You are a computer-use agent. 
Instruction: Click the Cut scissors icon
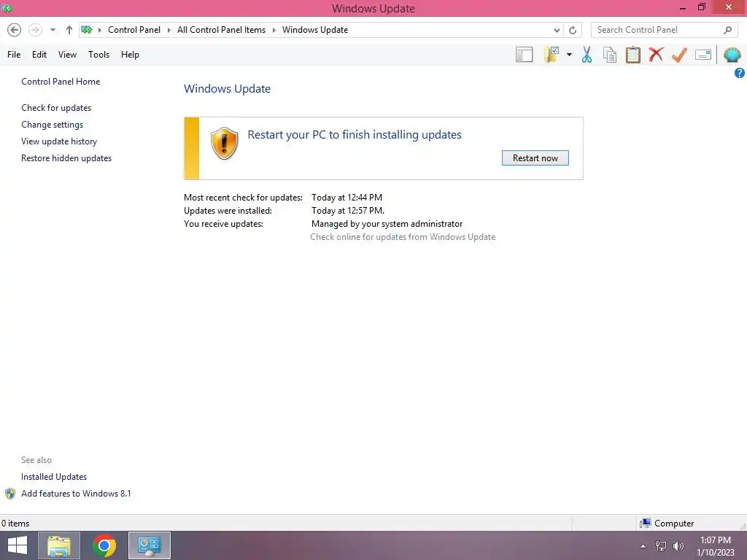pyautogui.click(x=587, y=55)
